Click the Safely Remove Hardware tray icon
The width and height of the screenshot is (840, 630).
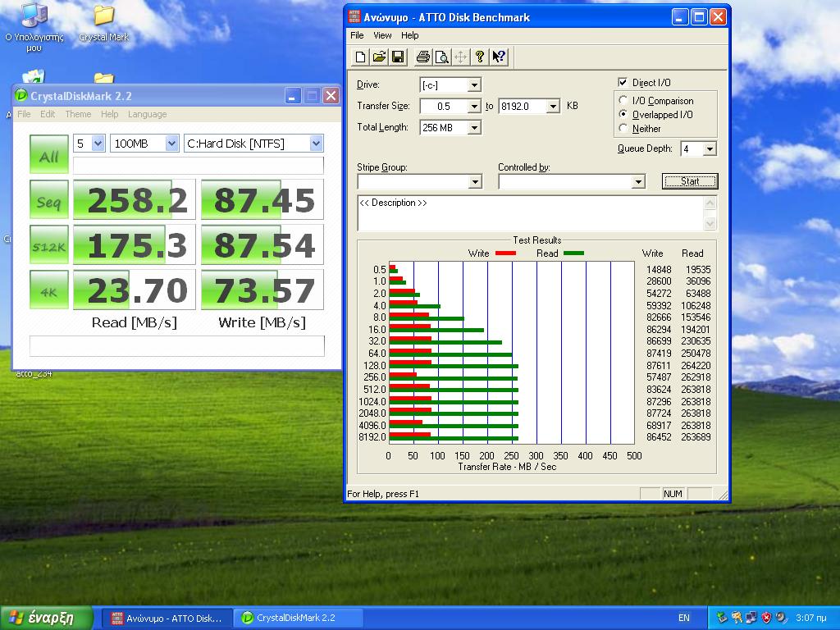pyautogui.click(x=722, y=618)
